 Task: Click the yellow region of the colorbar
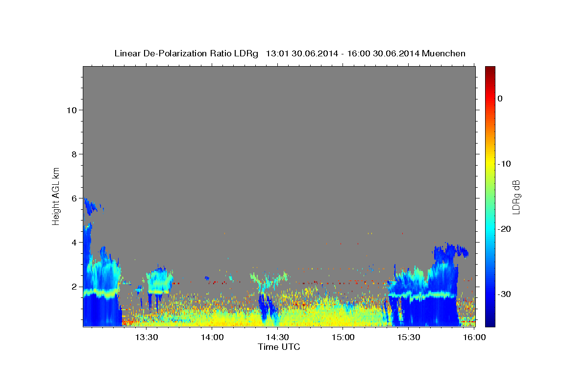click(x=490, y=164)
